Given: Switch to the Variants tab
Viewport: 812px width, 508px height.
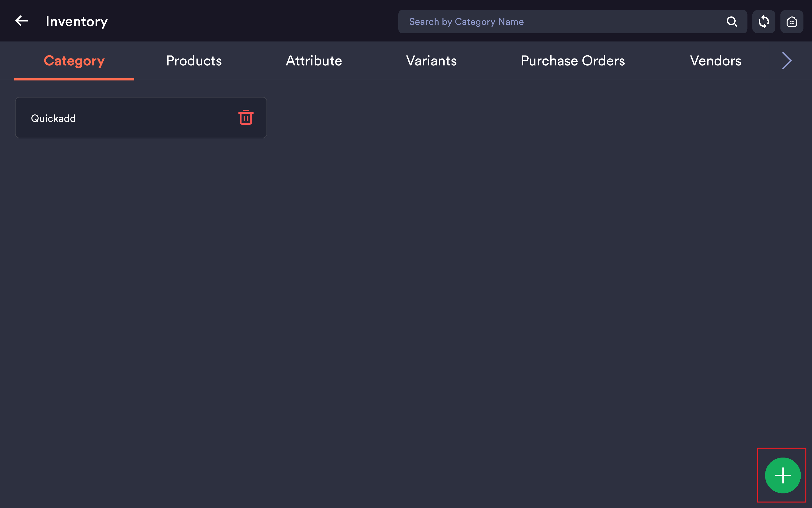Looking at the screenshot, I should point(431,61).
